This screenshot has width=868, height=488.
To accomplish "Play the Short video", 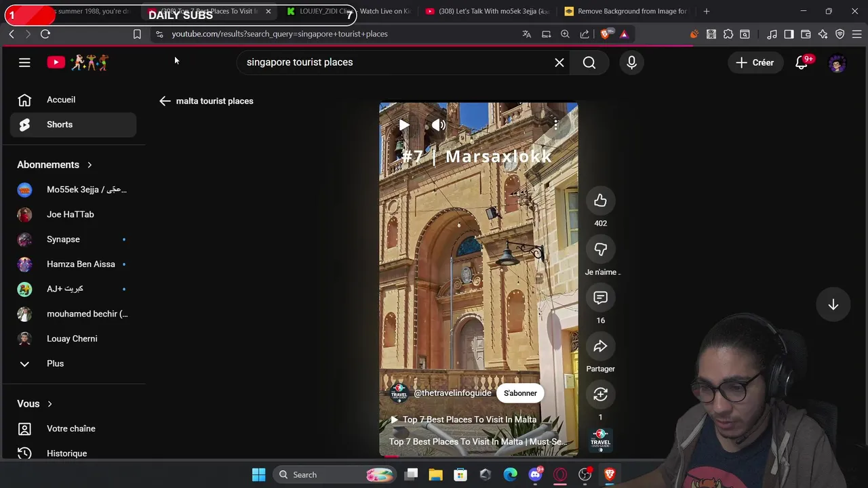I will [x=404, y=125].
